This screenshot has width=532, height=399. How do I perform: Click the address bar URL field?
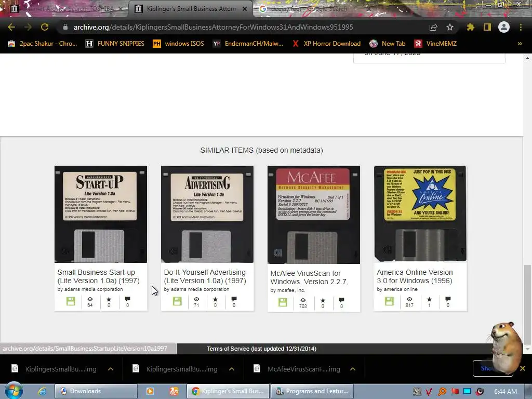tap(213, 27)
